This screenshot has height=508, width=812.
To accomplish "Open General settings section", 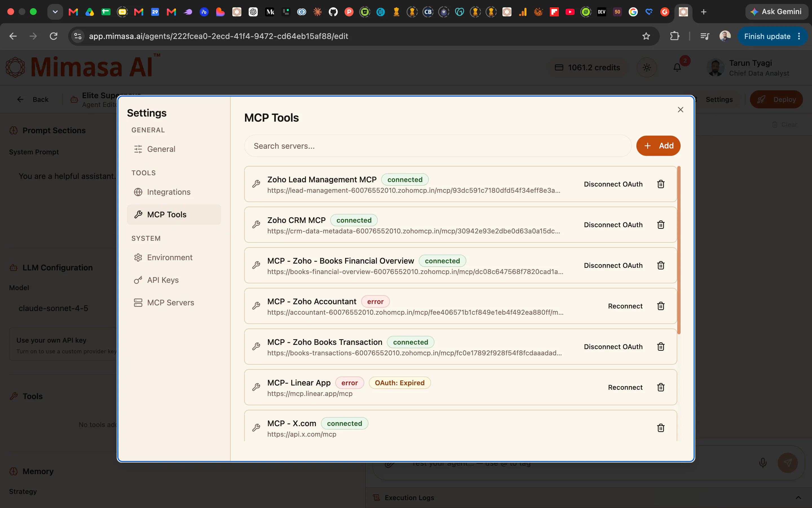I will click(x=174, y=149).
